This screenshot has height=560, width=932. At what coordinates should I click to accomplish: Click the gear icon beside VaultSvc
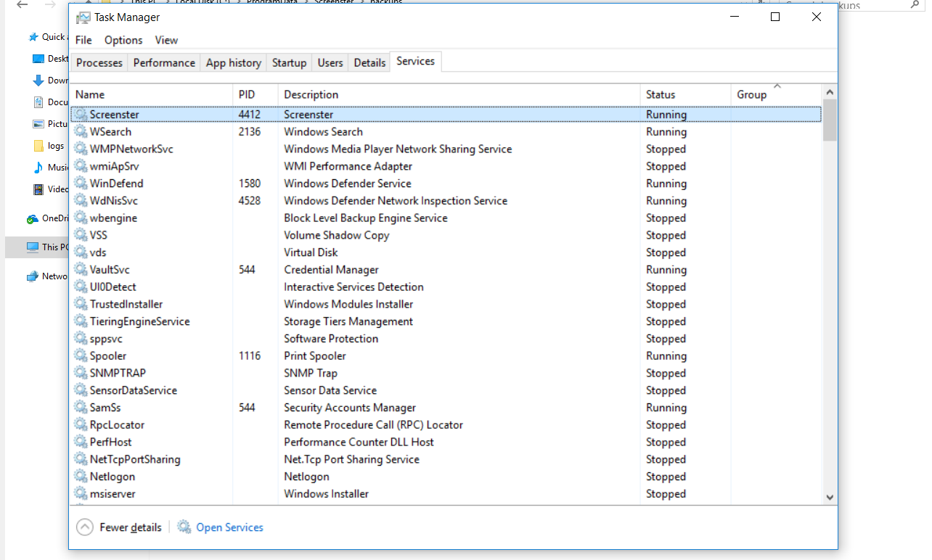81,270
